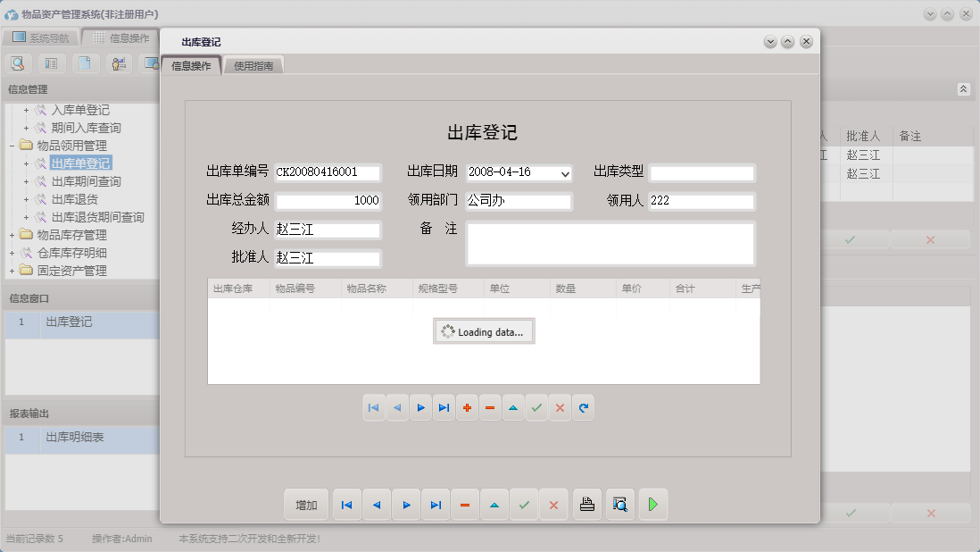Collapse the 物品领用管理 folder
Viewport: 980px width, 552px height.
click(11, 146)
